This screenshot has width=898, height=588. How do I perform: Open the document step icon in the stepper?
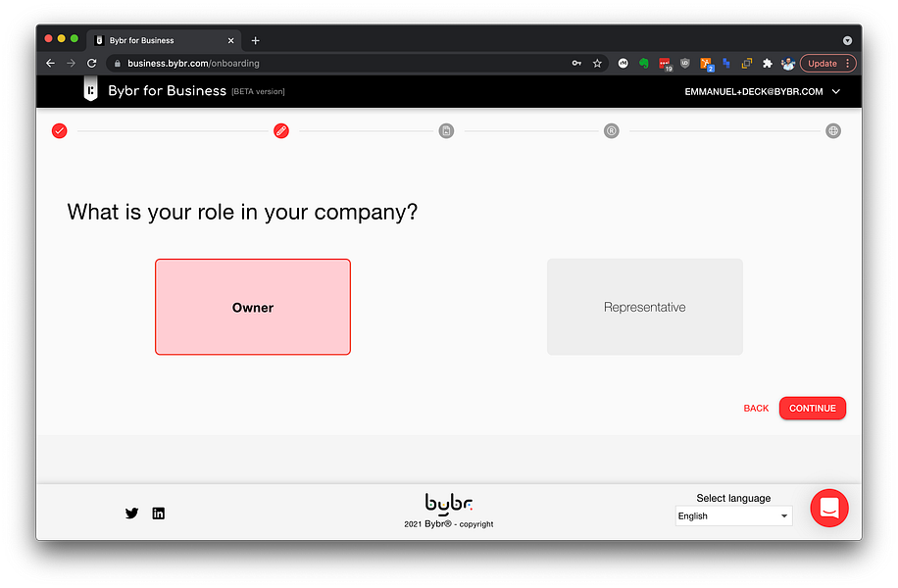point(446,130)
